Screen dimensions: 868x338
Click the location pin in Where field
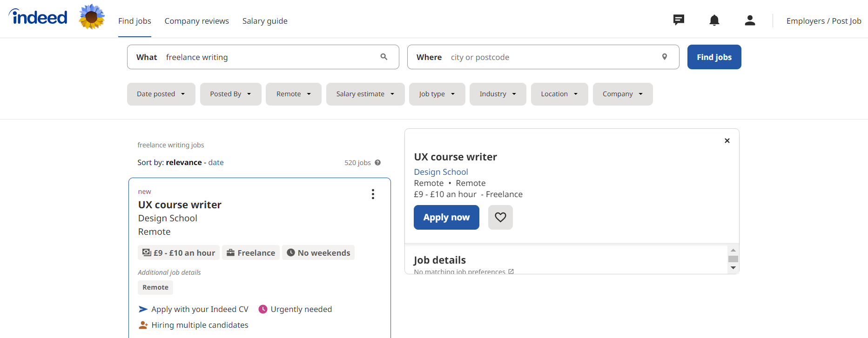pyautogui.click(x=665, y=57)
